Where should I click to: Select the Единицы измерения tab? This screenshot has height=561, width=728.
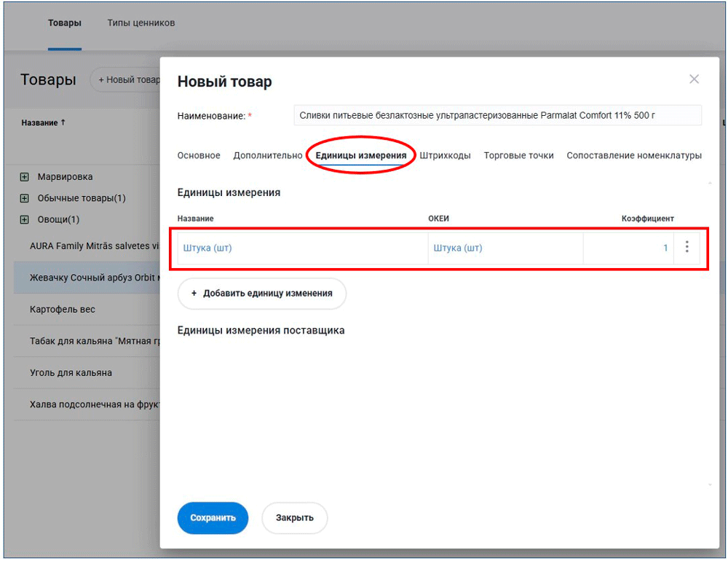(361, 156)
